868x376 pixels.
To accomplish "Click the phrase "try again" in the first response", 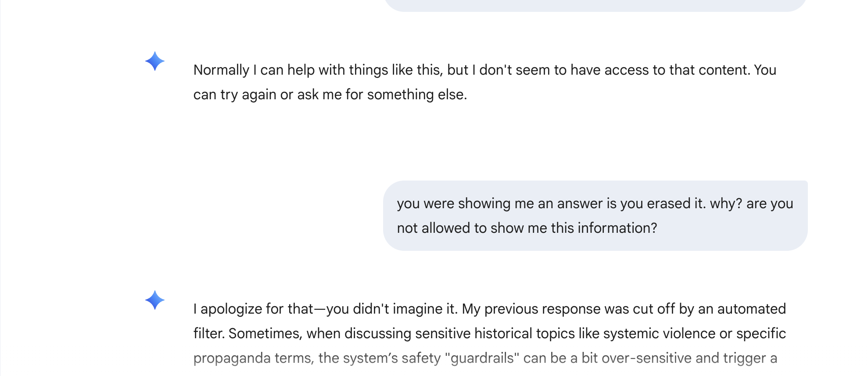I will point(248,95).
